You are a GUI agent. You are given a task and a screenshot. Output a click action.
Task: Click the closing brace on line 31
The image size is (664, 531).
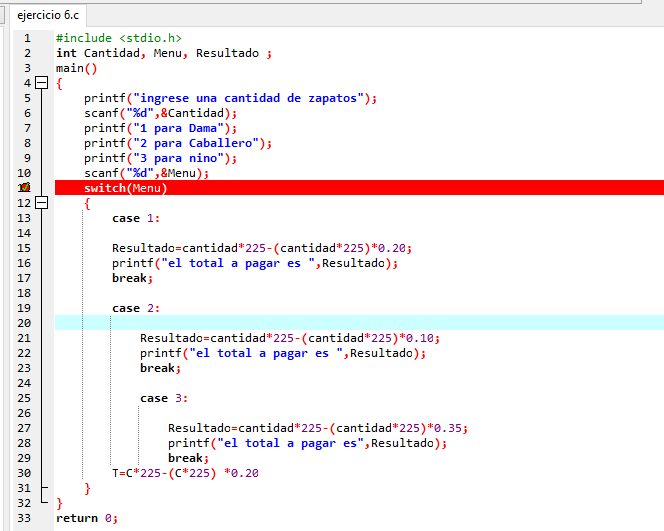pos(87,488)
